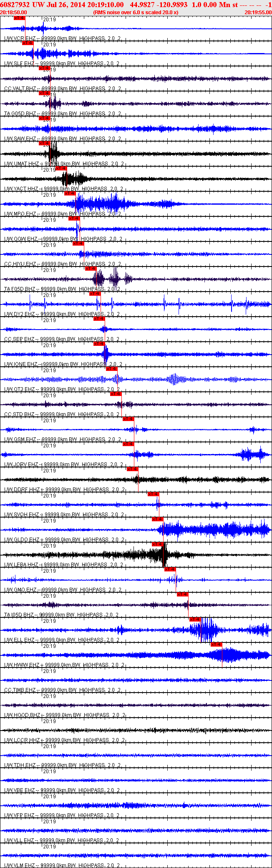Click the end time 20:19:55.00 label

pyautogui.click(x=258, y=13)
